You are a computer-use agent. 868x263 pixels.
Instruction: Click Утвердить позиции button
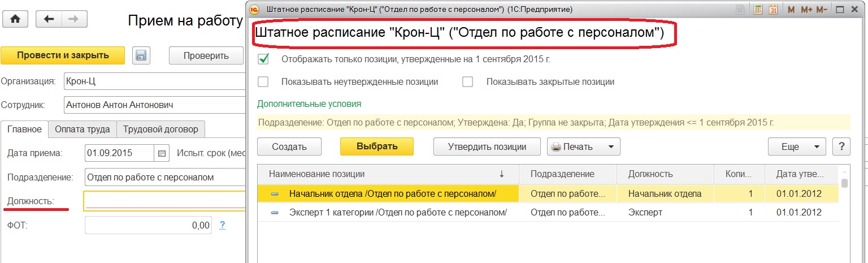(487, 146)
